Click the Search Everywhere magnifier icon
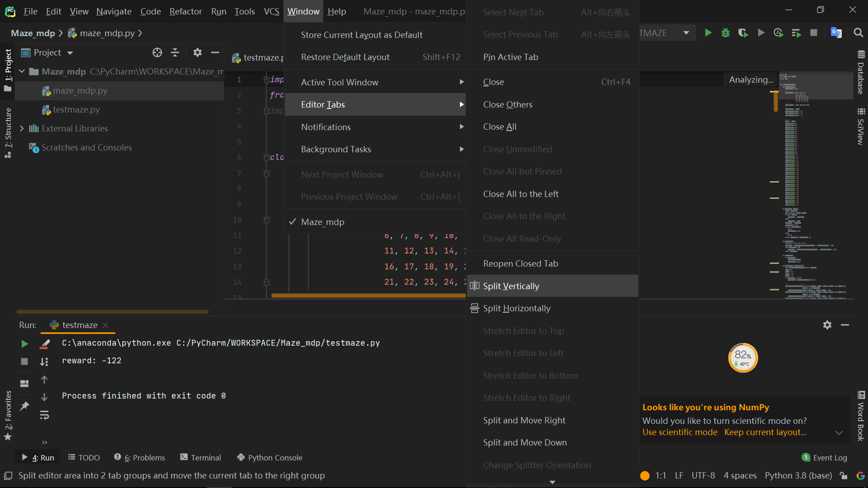Viewport: 868px width, 488px height. pyautogui.click(x=858, y=33)
